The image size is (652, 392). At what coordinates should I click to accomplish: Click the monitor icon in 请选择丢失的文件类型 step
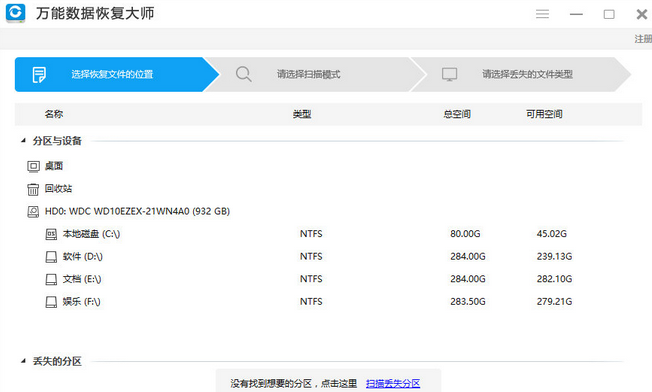(449, 74)
